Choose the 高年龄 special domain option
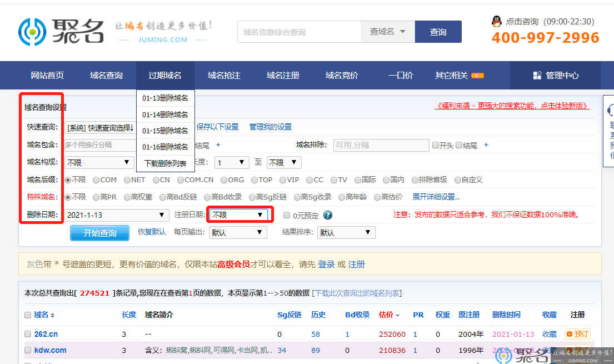614x364 pixels. click(342, 197)
